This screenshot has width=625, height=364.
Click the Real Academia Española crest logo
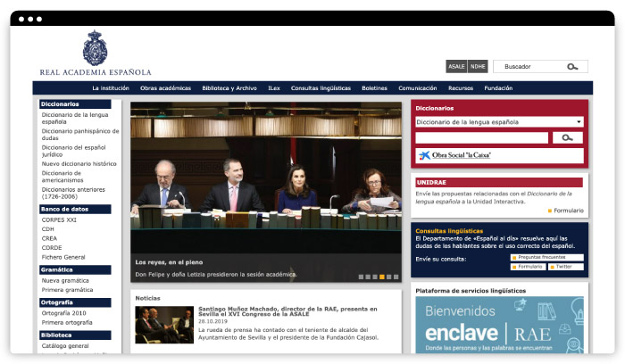click(95, 48)
